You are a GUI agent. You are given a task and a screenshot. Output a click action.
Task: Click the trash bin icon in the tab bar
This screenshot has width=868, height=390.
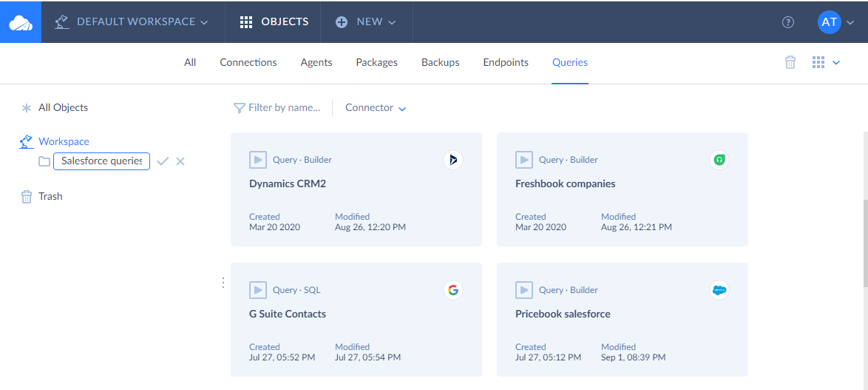tap(790, 63)
